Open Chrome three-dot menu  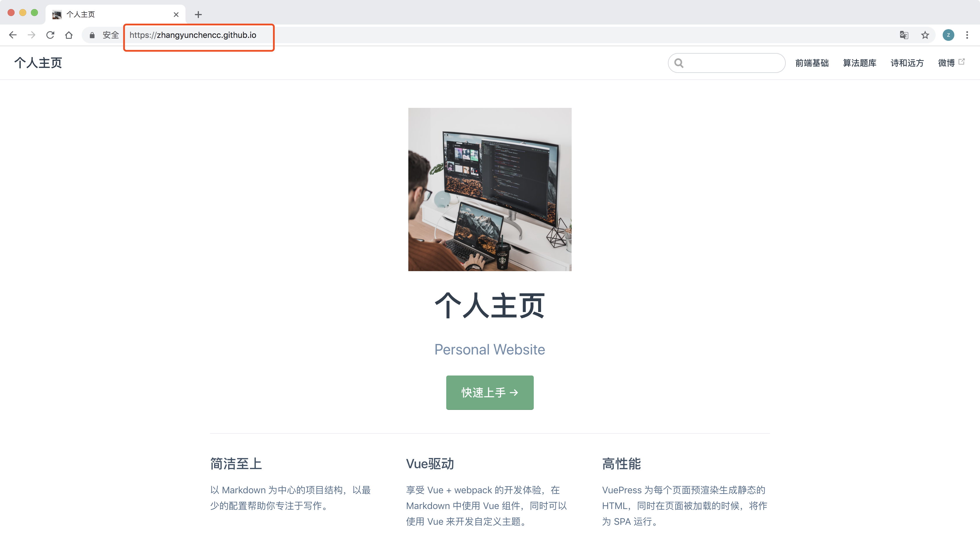pyautogui.click(x=967, y=35)
